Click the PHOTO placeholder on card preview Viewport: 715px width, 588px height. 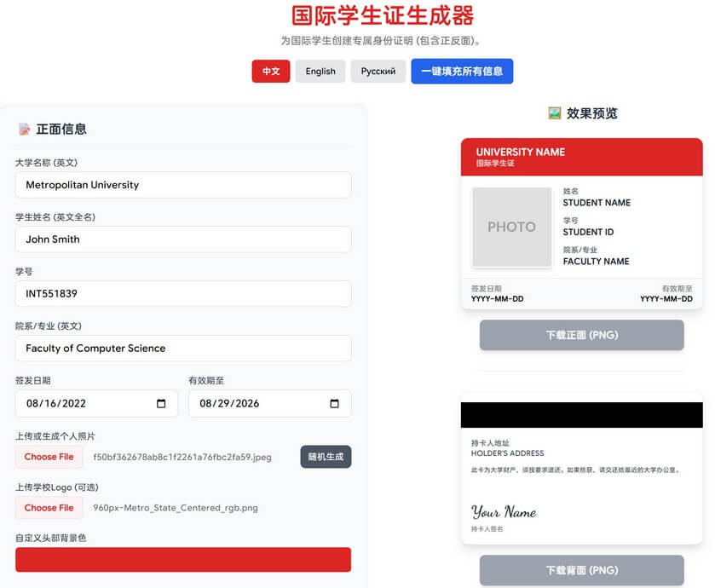click(x=511, y=228)
